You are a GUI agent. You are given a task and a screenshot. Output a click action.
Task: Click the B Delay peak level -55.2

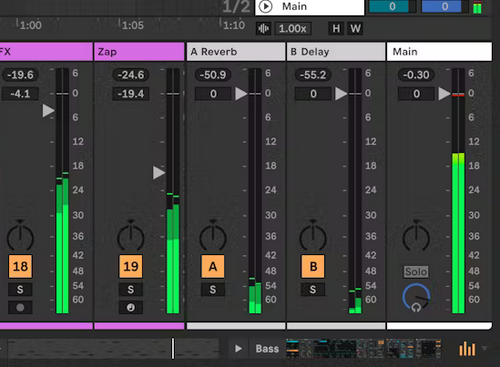coord(313,75)
